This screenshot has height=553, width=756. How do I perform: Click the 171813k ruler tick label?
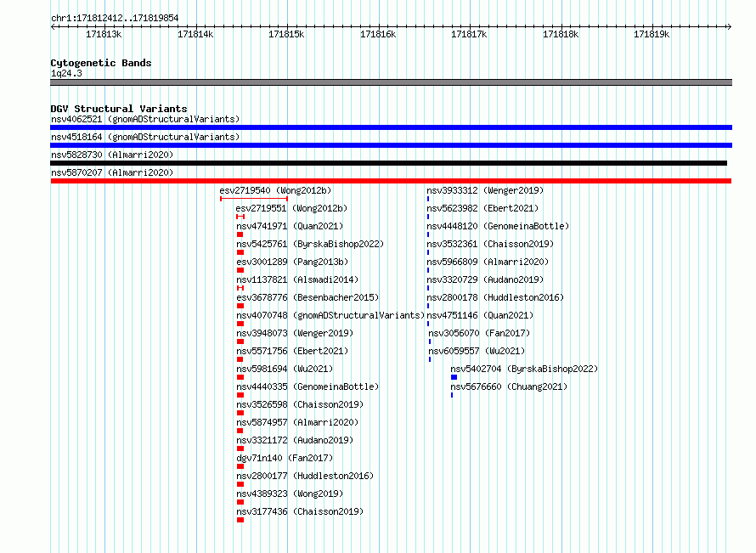104,34
